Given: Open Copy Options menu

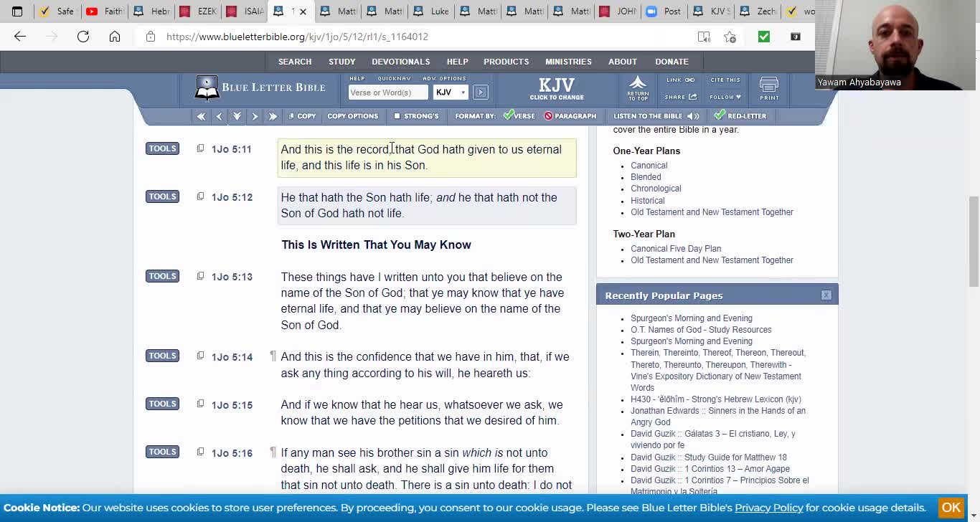Looking at the screenshot, I should (352, 116).
